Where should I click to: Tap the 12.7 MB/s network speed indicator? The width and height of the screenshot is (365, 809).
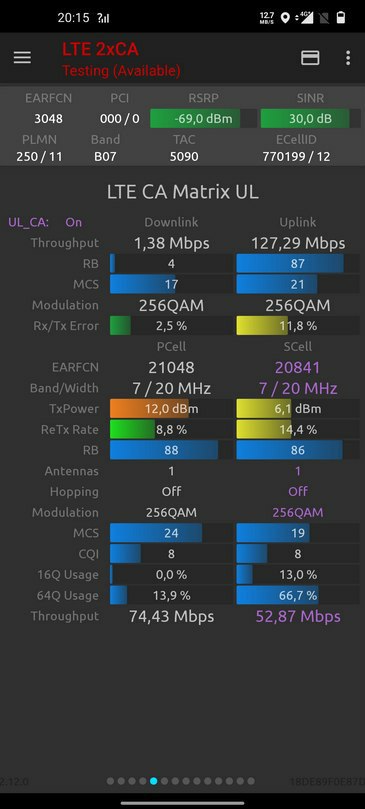(267, 19)
